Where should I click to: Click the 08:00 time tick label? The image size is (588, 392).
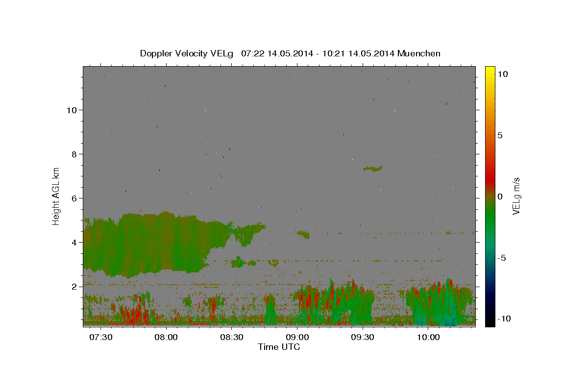(x=166, y=338)
